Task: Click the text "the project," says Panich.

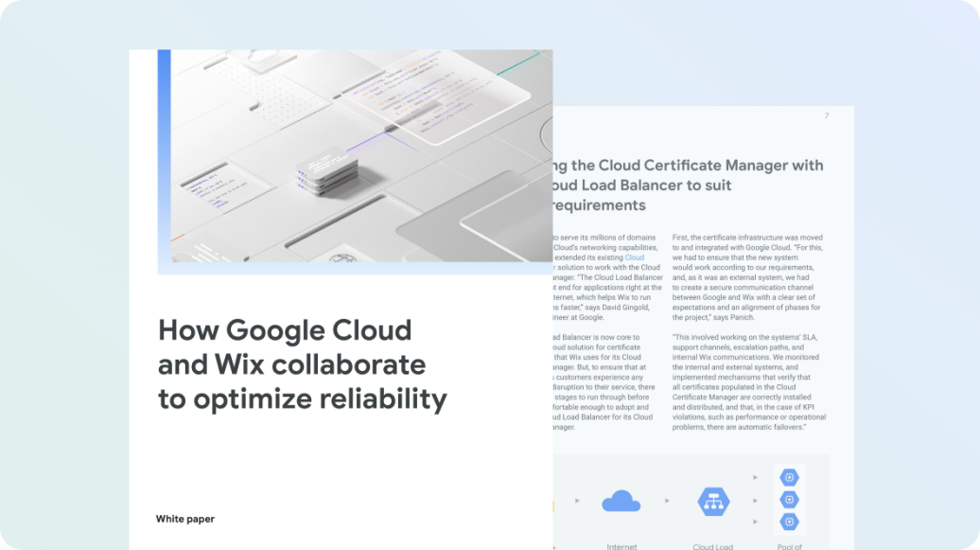Action: [x=713, y=317]
